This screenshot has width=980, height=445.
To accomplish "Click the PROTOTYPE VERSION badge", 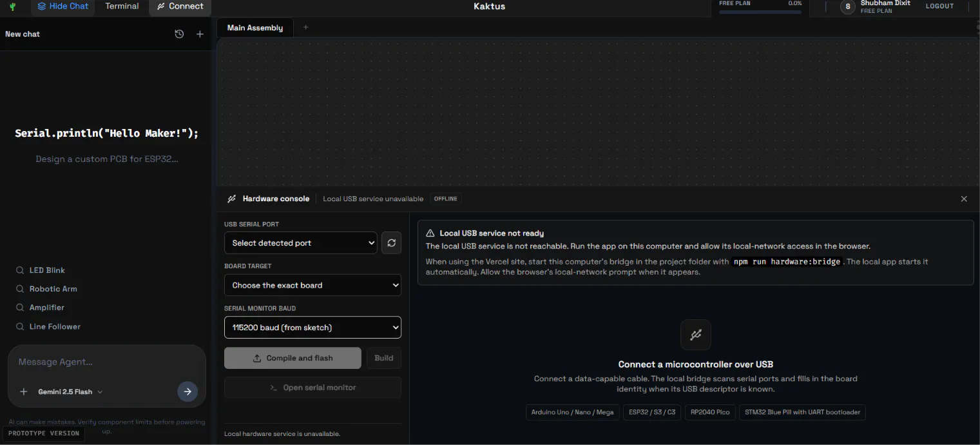I will tap(44, 433).
